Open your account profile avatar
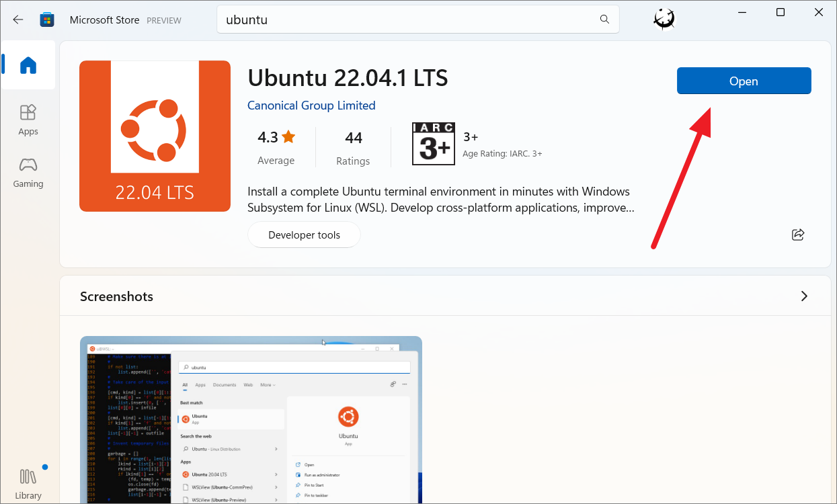This screenshot has height=504, width=837. pyautogui.click(x=664, y=19)
